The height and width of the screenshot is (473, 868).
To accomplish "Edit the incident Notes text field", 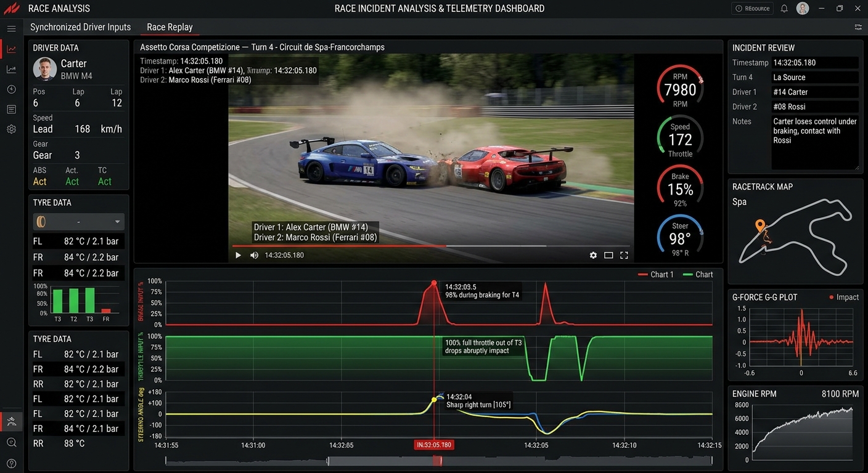I will [x=815, y=142].
